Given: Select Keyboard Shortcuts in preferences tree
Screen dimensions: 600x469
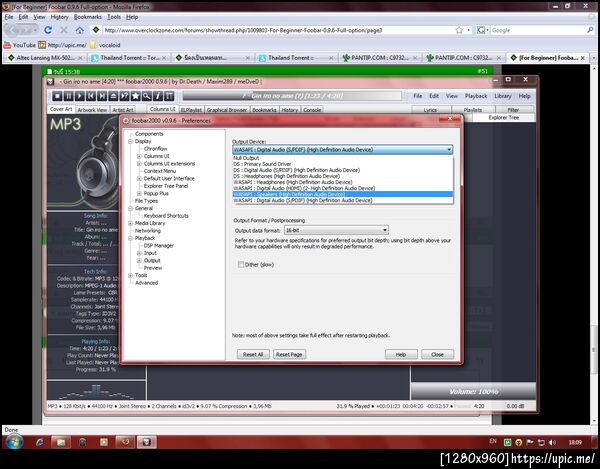Looking at the screenshot, I should 166,215.
